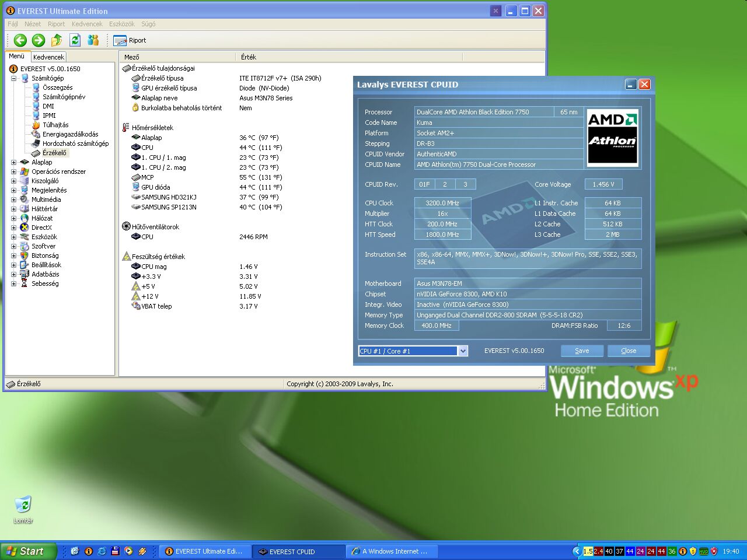Click Save in the CPUID window

[582, 351]
